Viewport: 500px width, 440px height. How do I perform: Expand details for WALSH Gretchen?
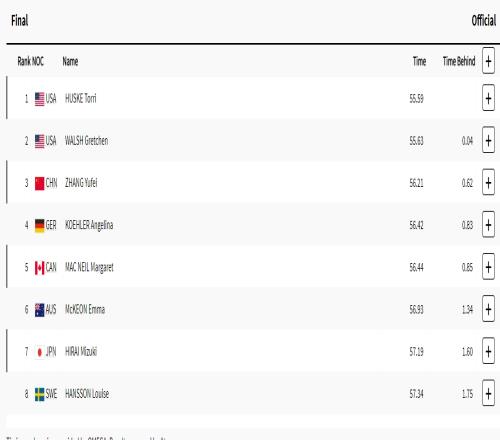tap(488, 140)
